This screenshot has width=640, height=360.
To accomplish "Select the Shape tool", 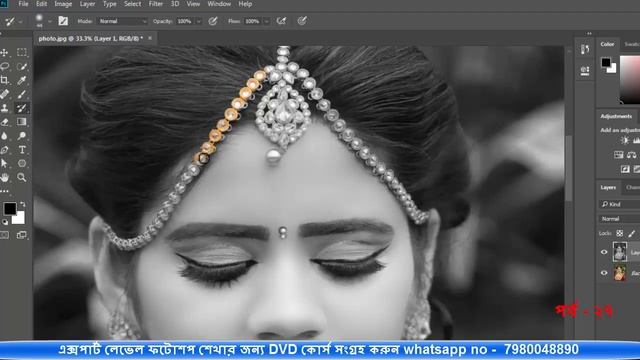I will point(22,163).
